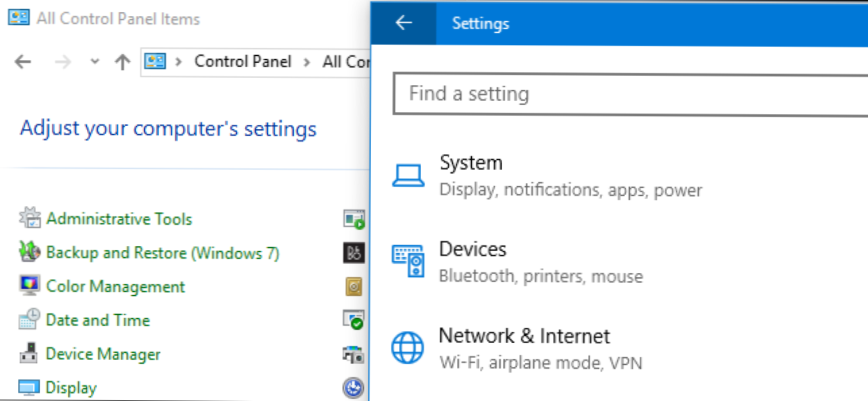Click the back arrow in Settings header
This screenshot has width=868, height=401.
[403, 23]
